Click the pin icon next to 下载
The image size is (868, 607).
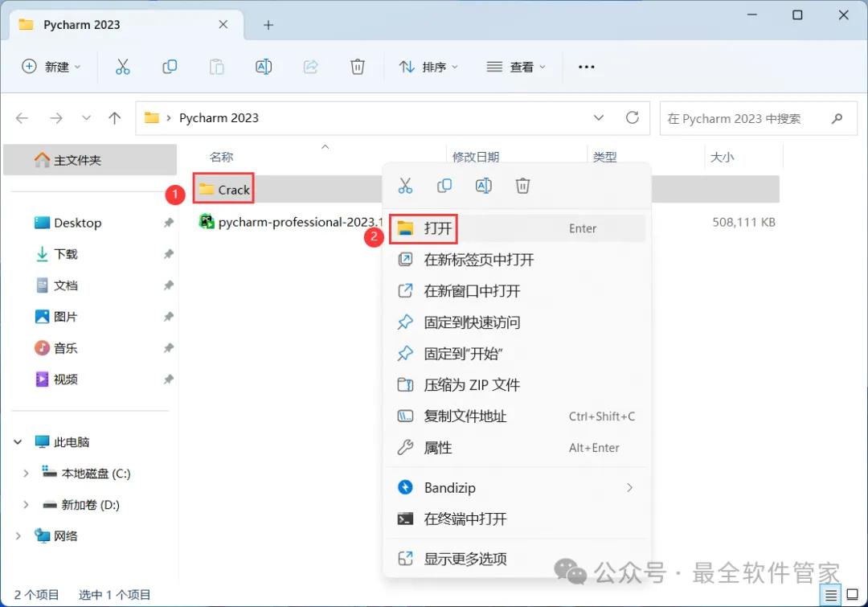coord(168,254)
